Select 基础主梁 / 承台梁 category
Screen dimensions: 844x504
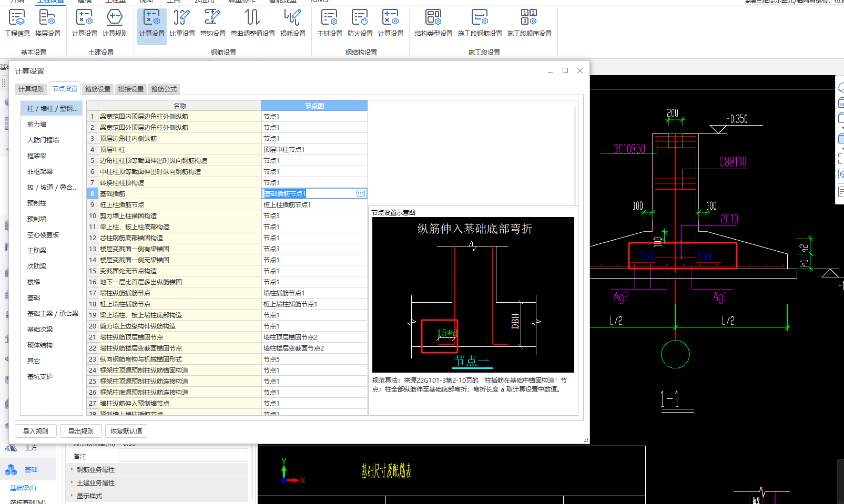click(52, 313)
